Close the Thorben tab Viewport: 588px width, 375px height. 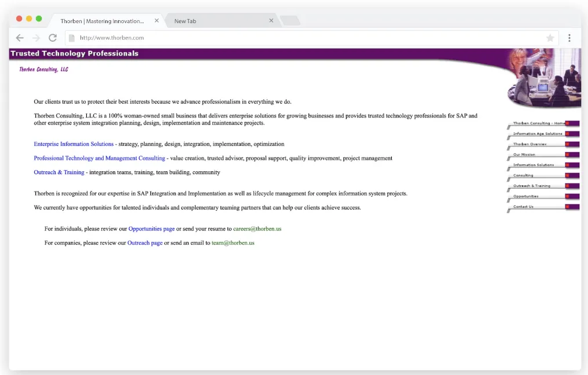tap(157, 21)
